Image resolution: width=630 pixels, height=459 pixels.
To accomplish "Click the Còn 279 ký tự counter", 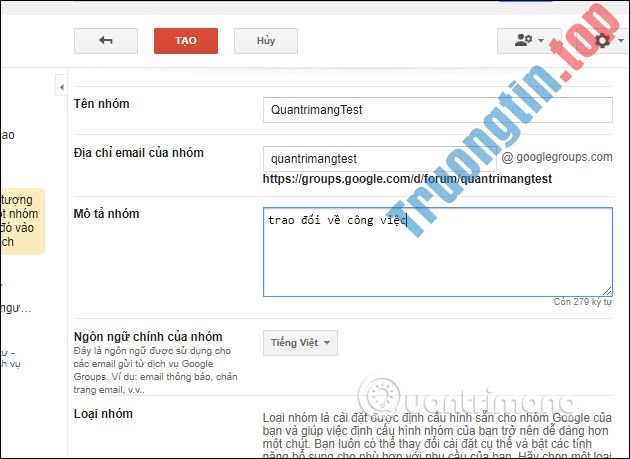I will click(x=583, y=302).
